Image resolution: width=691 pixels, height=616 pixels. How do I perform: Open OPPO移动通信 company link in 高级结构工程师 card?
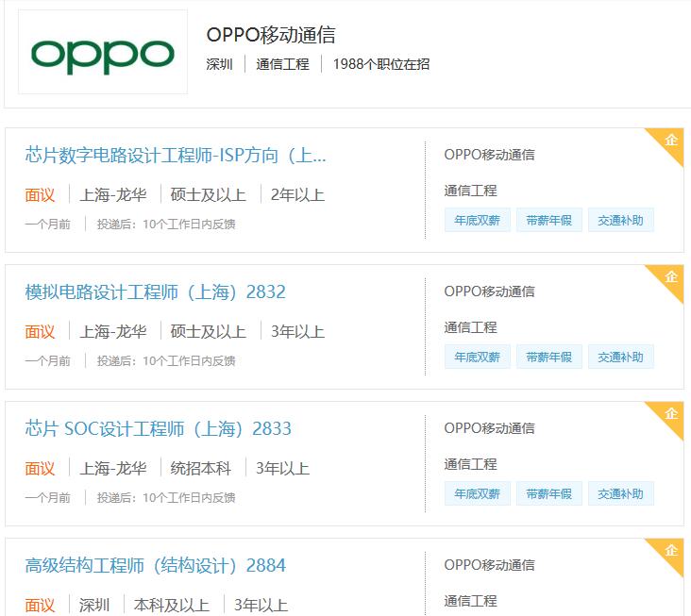[489, 565]
